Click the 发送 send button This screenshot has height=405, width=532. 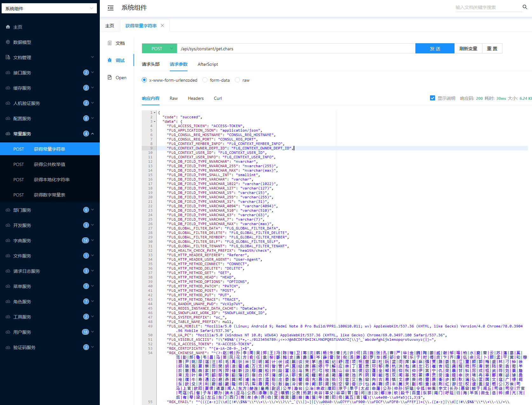tap(435, 49)
